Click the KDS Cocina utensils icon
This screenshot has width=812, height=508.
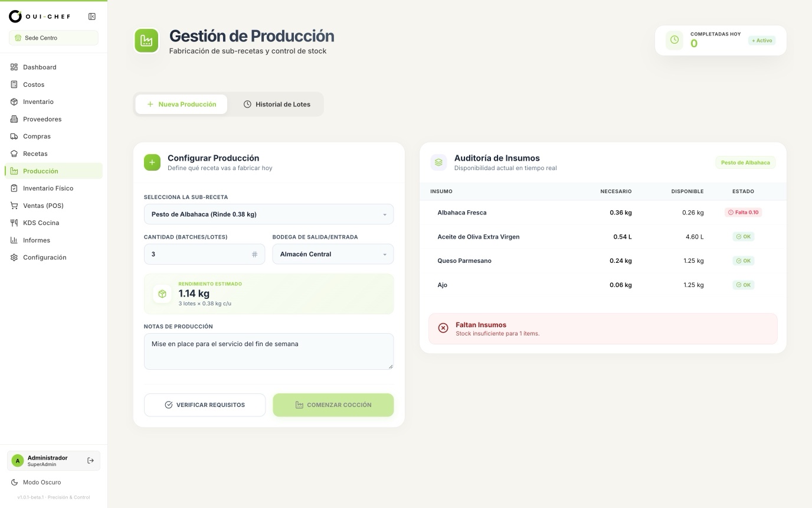pyautogui.click(x=14, y=223)
